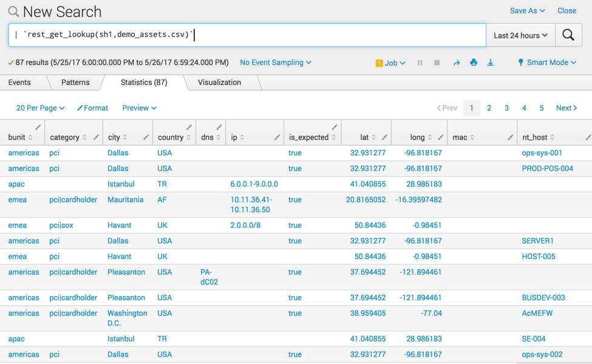Edit the city column with pencil icon

[x=146, y=137]
